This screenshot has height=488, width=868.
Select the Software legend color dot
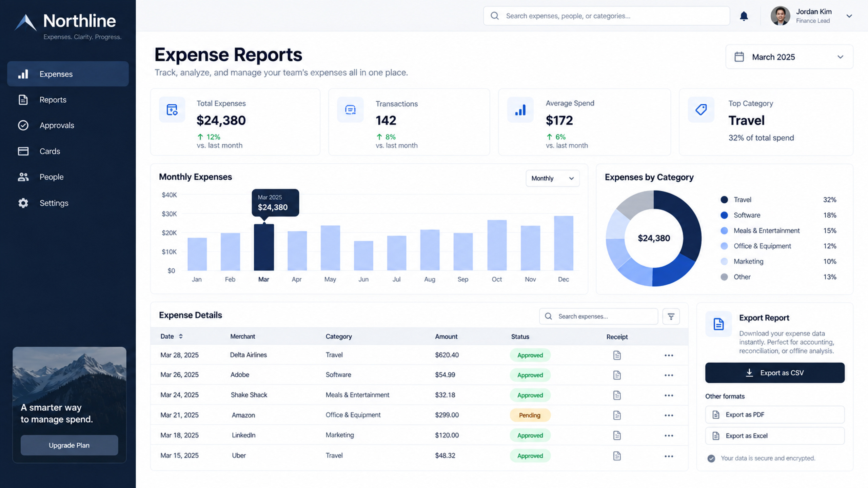pos(724,215)
